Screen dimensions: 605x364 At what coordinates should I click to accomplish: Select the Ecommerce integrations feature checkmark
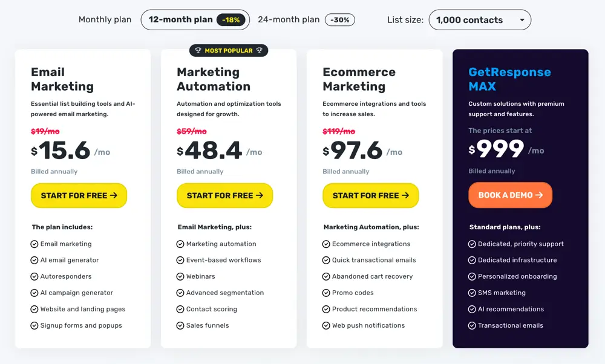click(x=326, y=244)
